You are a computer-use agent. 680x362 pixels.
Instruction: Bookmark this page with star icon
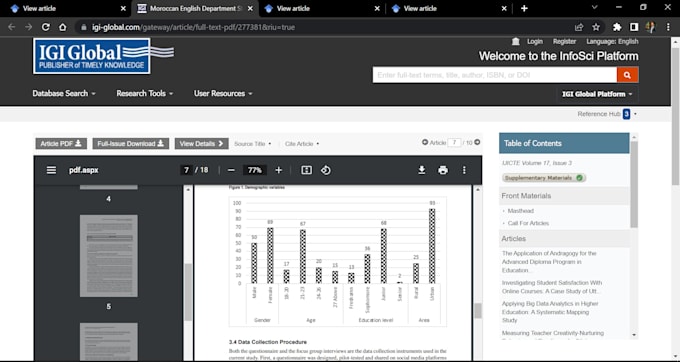(596, 27)
